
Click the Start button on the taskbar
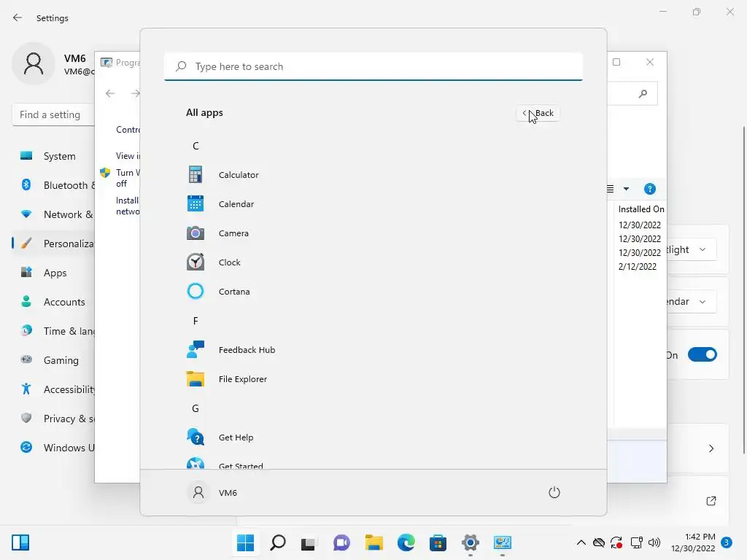pyautogui.click(x=245, y=542)
